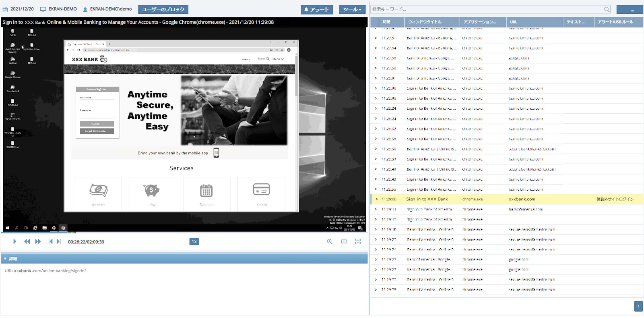
Task: Sort by the ウィンドウタイトル column header
Action: coord(432,22)
